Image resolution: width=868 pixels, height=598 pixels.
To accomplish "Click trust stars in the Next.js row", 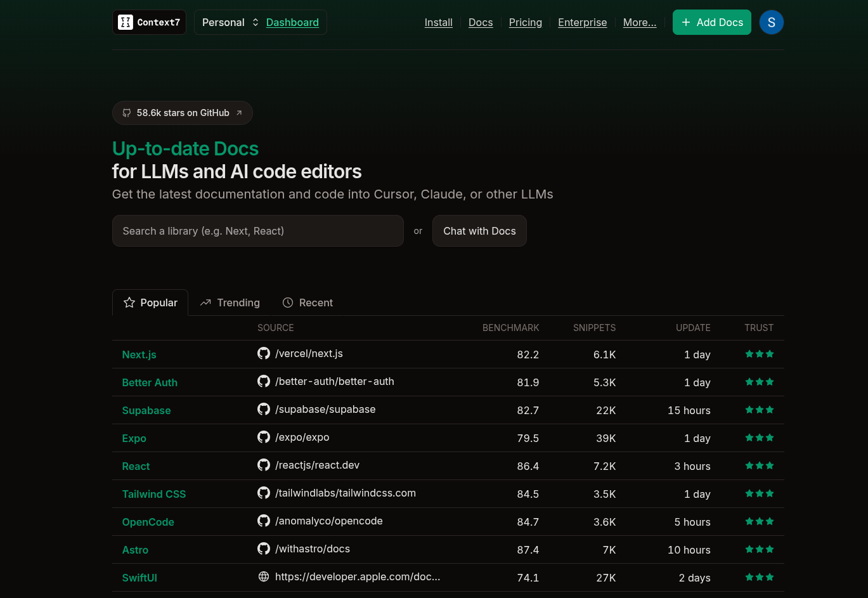I will coord(760,354).
